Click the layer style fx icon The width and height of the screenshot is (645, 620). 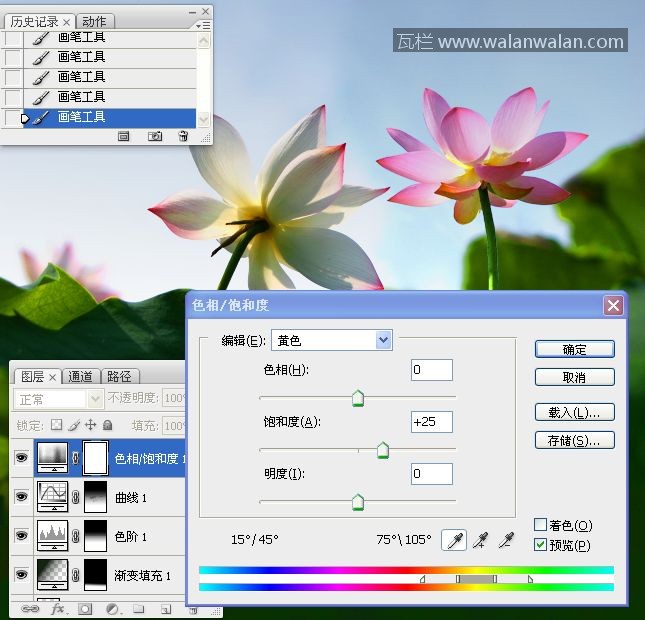tap(57, 608)
